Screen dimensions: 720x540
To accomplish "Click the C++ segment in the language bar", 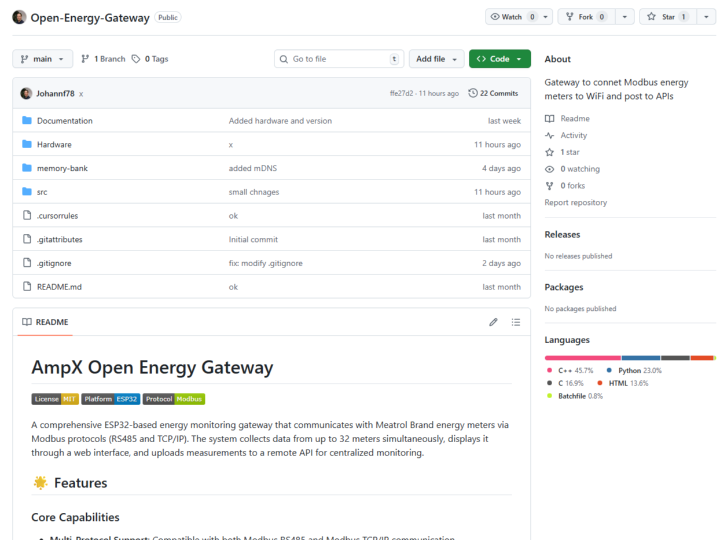I will tap(582, 357).
